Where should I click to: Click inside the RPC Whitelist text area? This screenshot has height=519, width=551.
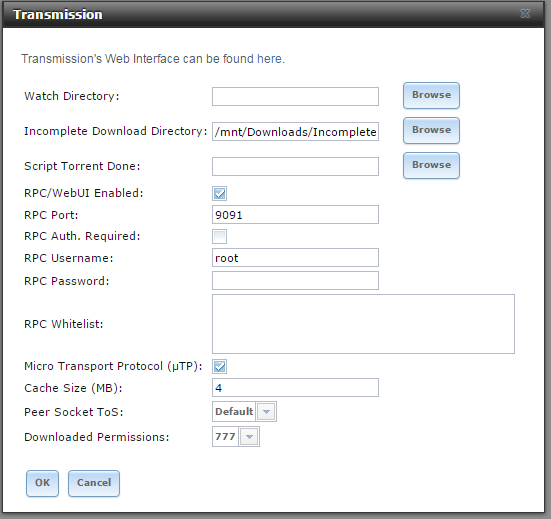363,324
